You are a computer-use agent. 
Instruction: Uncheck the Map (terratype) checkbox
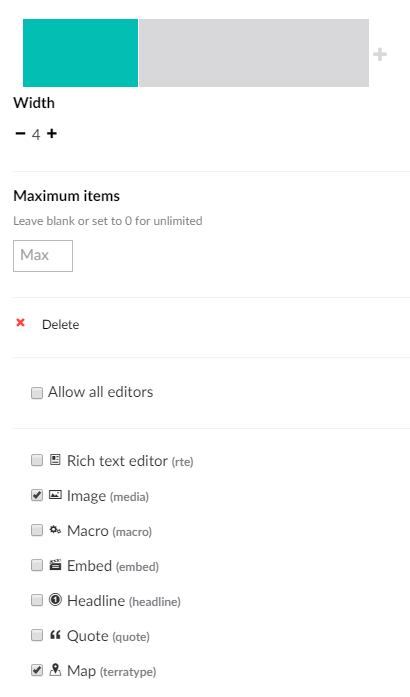point(37,670)
